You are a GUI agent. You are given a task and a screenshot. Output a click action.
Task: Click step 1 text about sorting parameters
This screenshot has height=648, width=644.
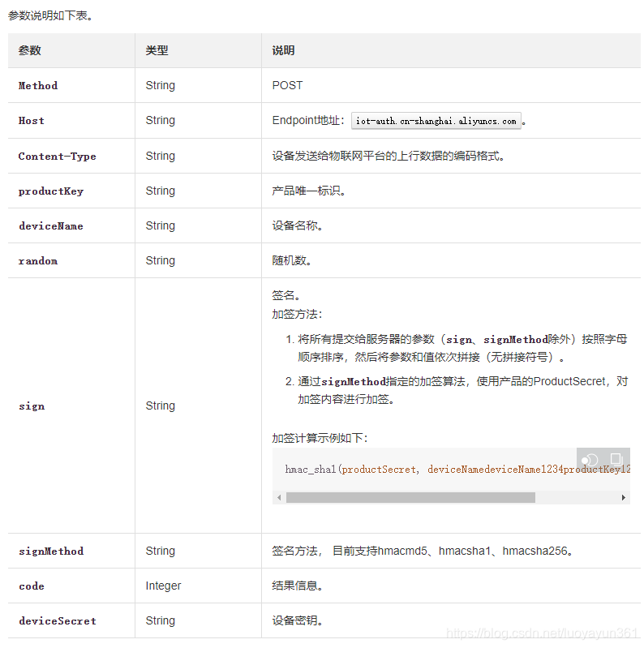point(462,348)
